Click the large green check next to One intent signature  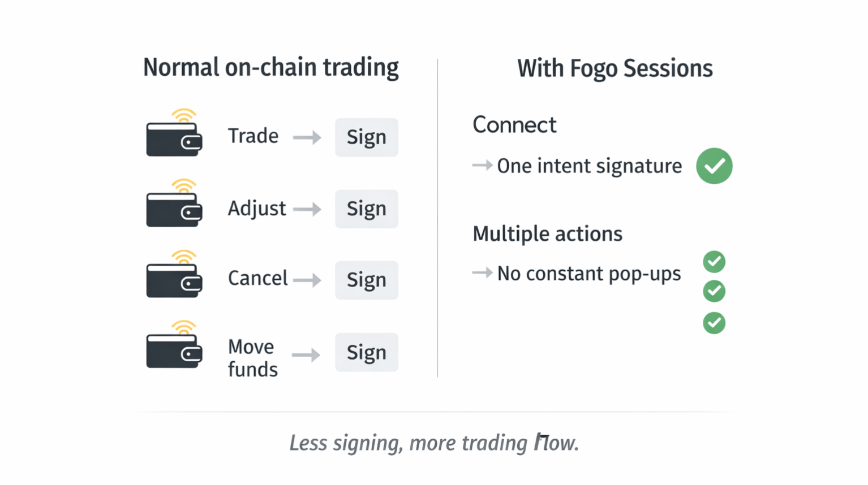714,166
